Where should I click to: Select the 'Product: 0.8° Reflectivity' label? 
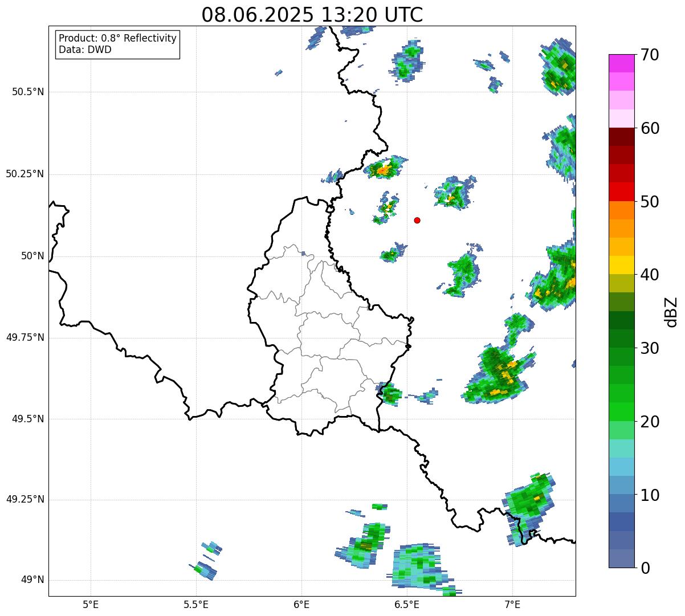point(118,38)
